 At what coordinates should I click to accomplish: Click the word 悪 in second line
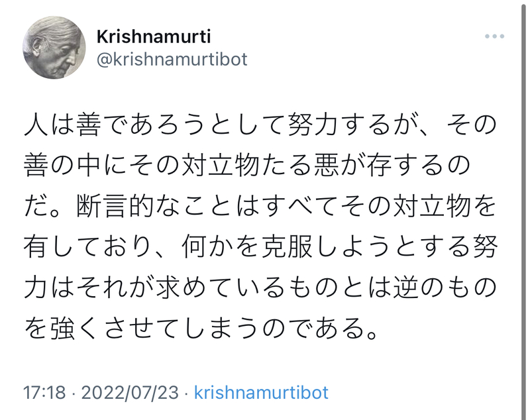327,166
